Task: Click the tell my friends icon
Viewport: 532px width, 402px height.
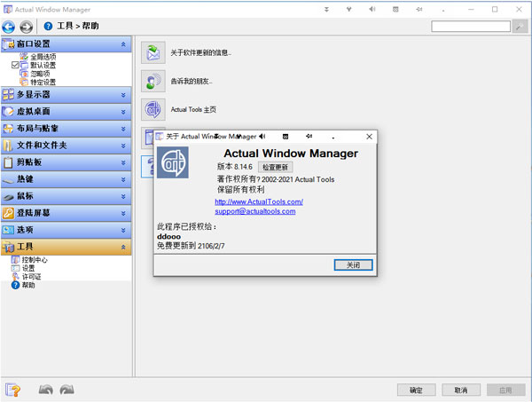Action: 153,81
